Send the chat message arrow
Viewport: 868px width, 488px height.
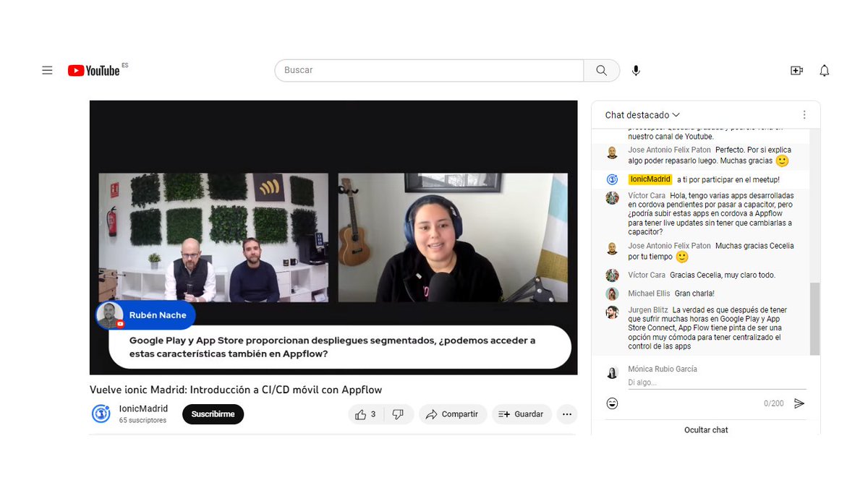[799, 403]
